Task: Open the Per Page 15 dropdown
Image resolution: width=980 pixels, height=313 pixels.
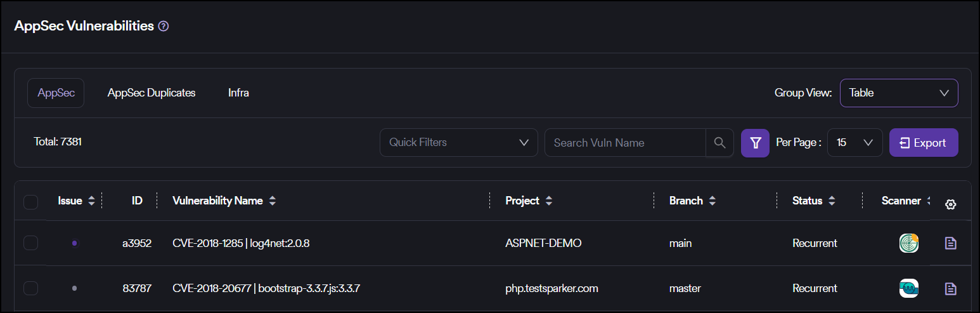Action: pyautogui.click(x=854, y=143)
